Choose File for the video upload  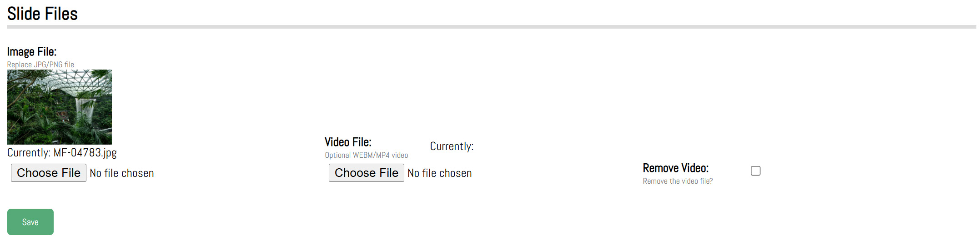[x=366, y=173]
